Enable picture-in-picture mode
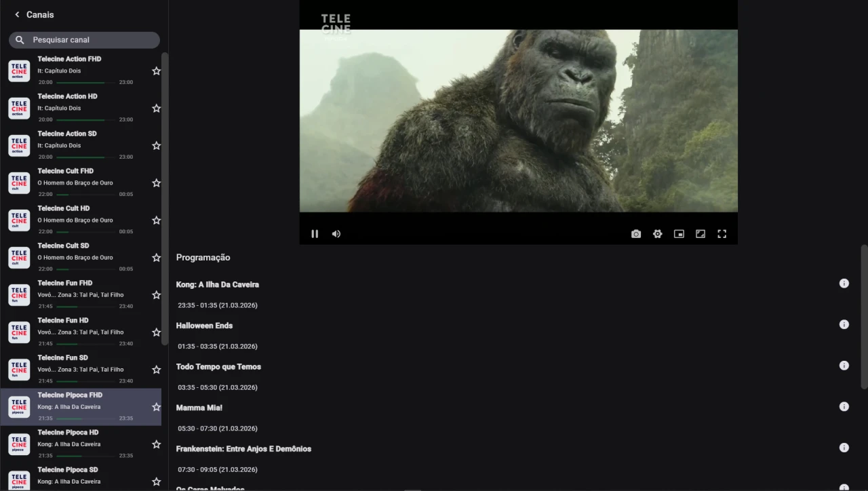This screenshot has height=491, width=868. (x=679, y=233)
